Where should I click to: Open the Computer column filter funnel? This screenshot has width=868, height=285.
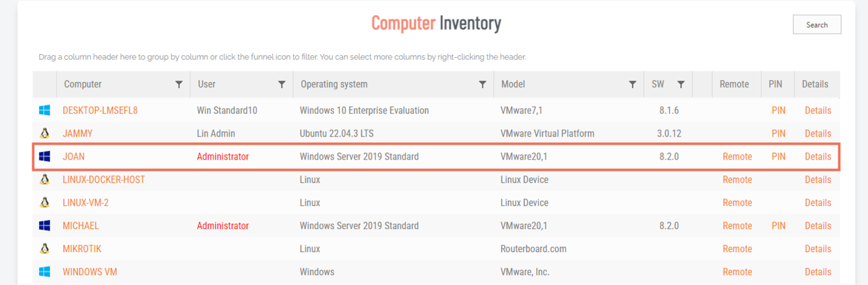tap(179, 84)
